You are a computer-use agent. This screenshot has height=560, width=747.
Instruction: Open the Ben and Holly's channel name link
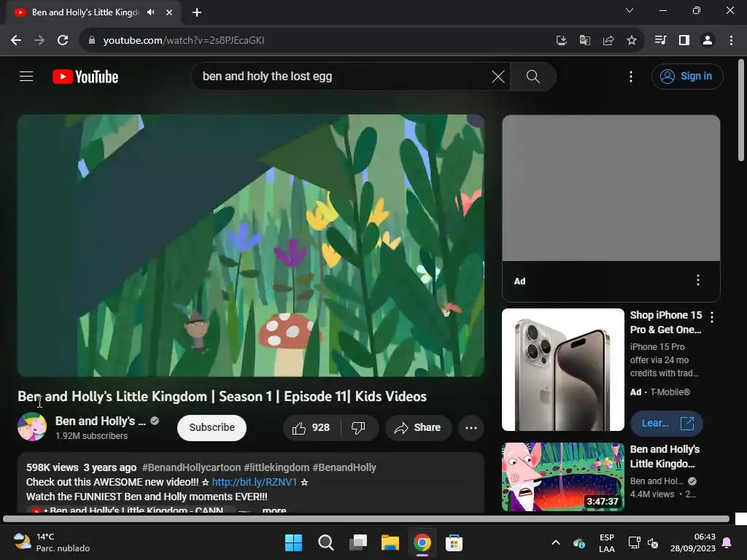[101, 421]
